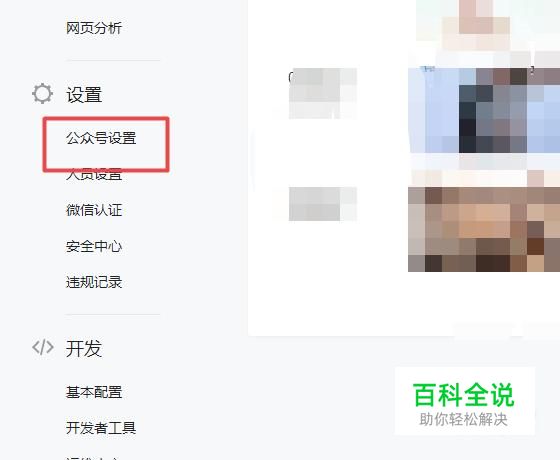Click the 百科全说 watermark logo
560x460 pixels.
click(464, 395)
